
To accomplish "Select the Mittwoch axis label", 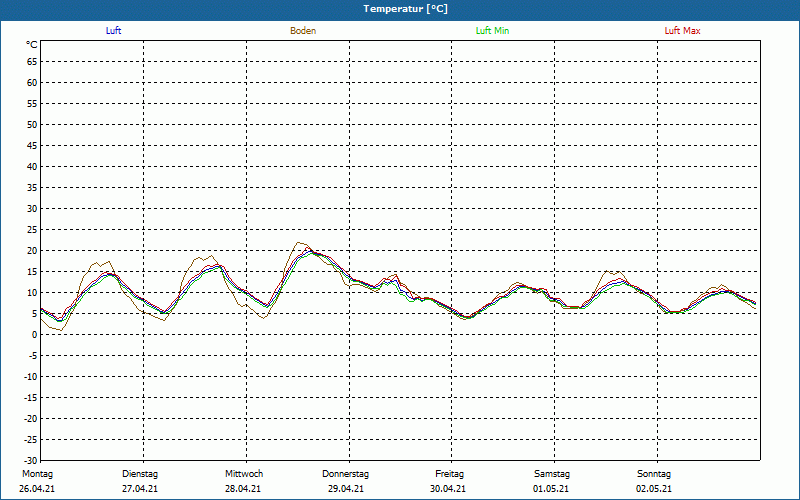I will pos(244,474).
